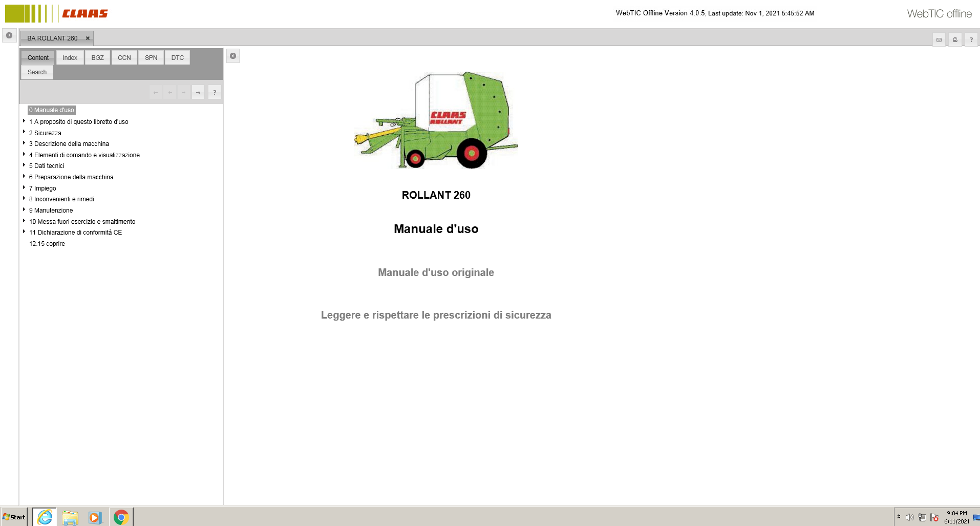The height and width of the screenshot is (526, 980).
Task: Open the '2 Sicurezza' chapter text
Action: click(45, 133)
